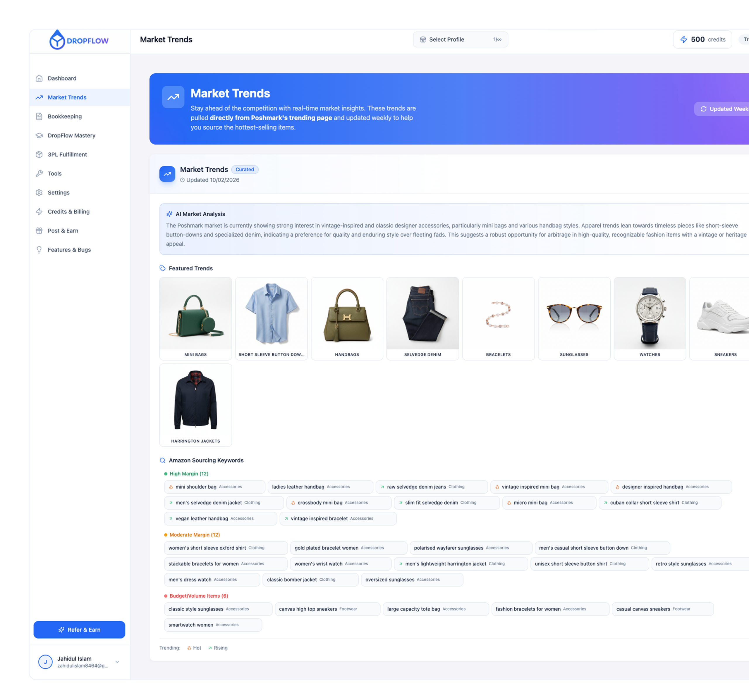Screen dimensions: 749x700
Task: Click the DropFlow Mastery graduation cap icon
Action: pyautogui.click(x=39, y=136)
